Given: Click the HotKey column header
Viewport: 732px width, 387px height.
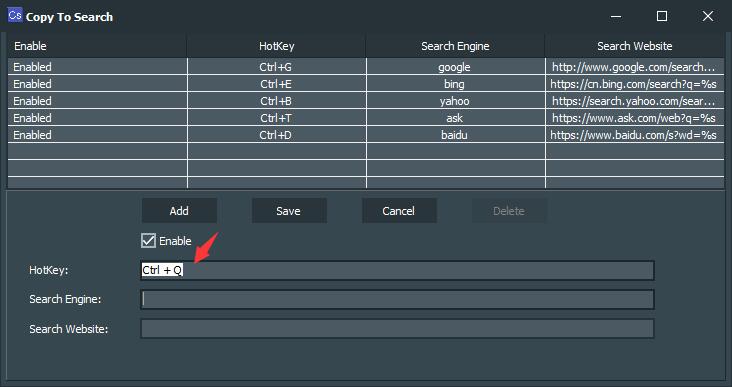Looking at the screenshot, I should pyautogui.click(x=276, y=46).
